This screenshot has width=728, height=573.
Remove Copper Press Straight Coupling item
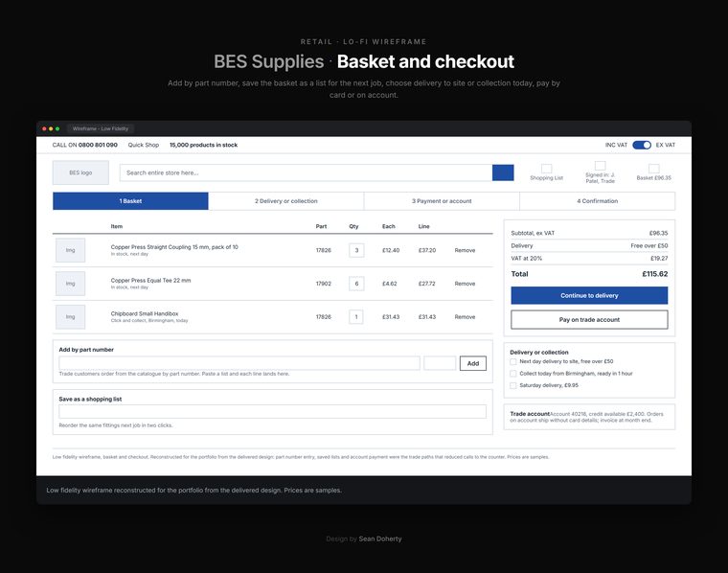465,250
